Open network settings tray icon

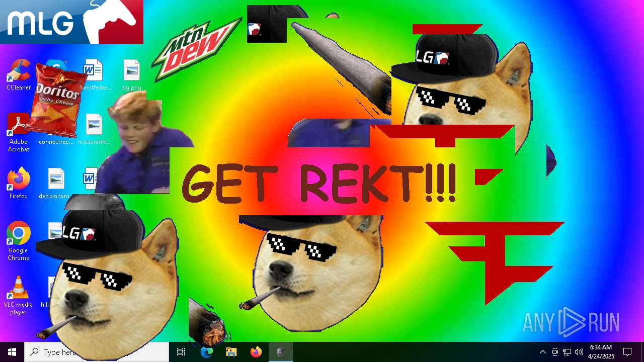coord(567,352)
